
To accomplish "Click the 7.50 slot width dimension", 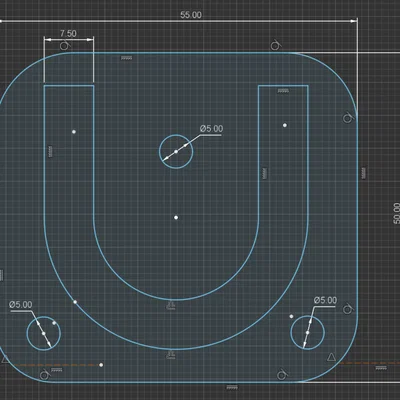I will click(x=68, y=33).
